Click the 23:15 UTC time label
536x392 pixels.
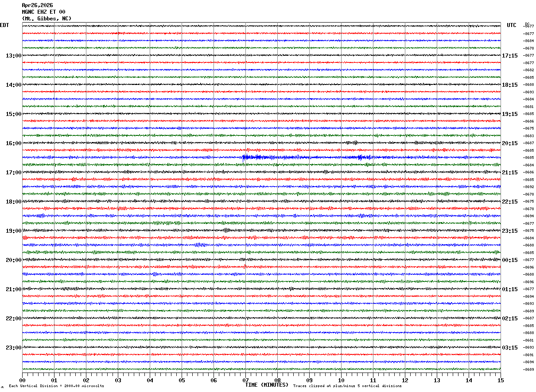pos(509,231)
